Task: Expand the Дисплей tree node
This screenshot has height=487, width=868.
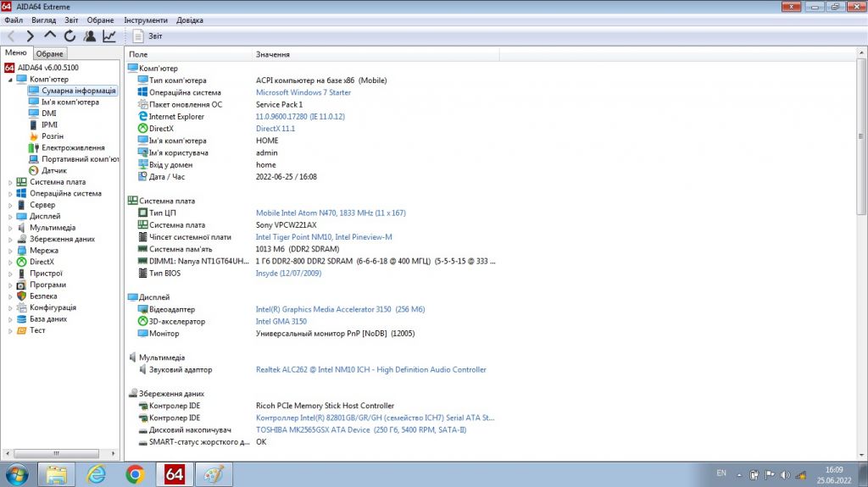Action: (x=10, y=216)
